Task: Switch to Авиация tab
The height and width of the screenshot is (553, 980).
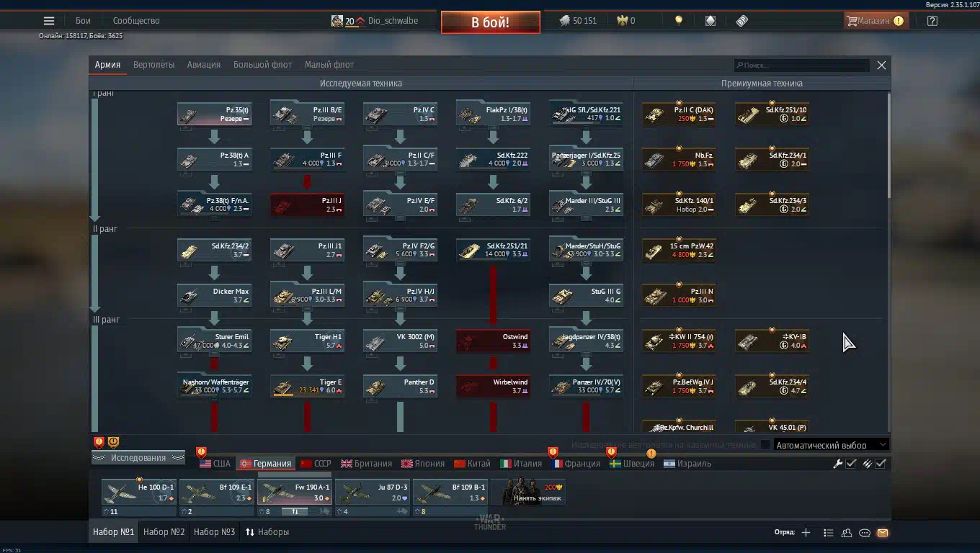Action: [x=204, y=65]
